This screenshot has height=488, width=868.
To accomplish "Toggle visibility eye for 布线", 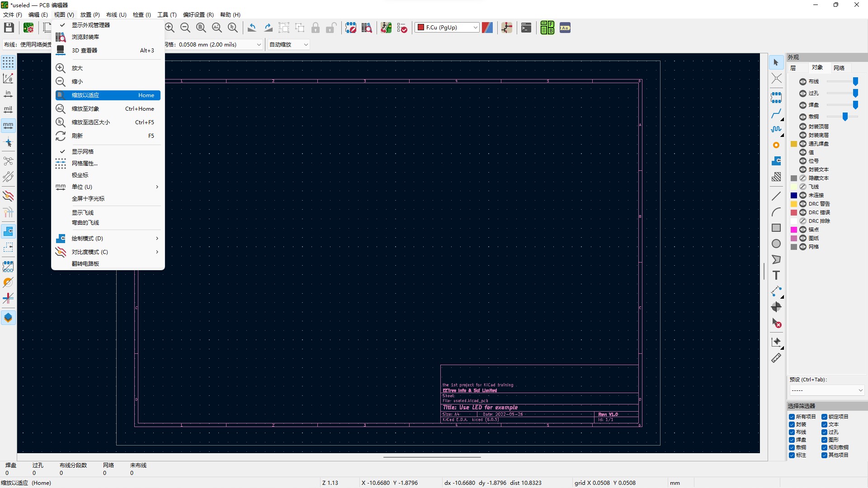I will 803,82.
